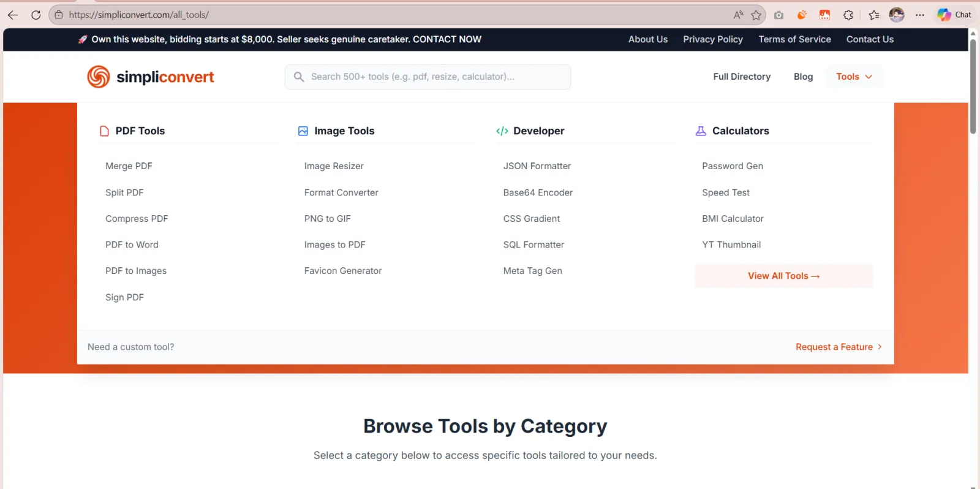The width and height of the screenshot is (980, 489).
Task: Click the PDF Tools document icon
Action: click(105, 131)
